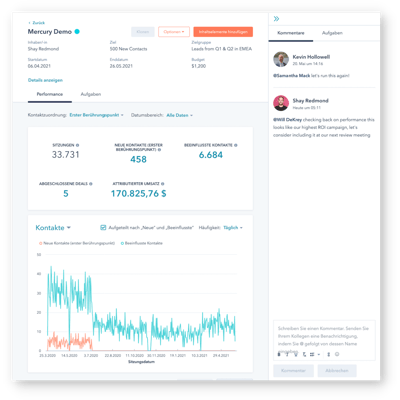Click the 6.684 influenced contacts value
Viewport: 400px width, 400px height.
(211, 155)
